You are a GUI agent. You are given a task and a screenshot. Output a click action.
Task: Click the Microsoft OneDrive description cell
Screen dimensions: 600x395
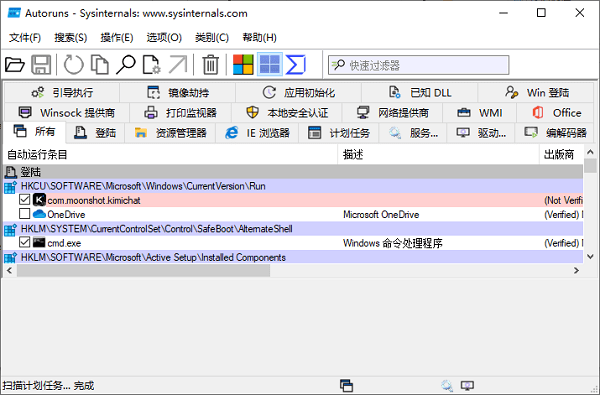(x=381, y=214)
